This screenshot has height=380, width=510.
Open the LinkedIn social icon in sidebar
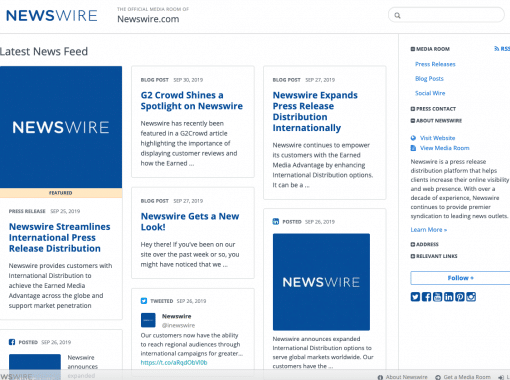coord(449,297)
